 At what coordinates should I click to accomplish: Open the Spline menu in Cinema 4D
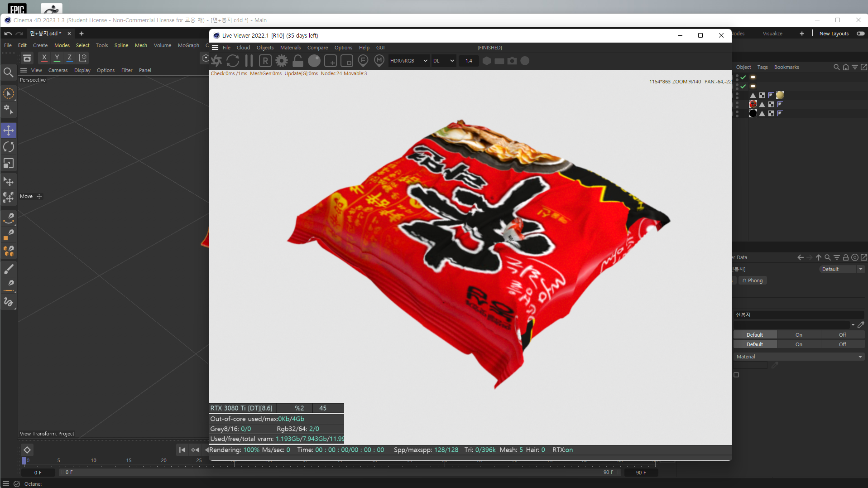tap(121, 45)
